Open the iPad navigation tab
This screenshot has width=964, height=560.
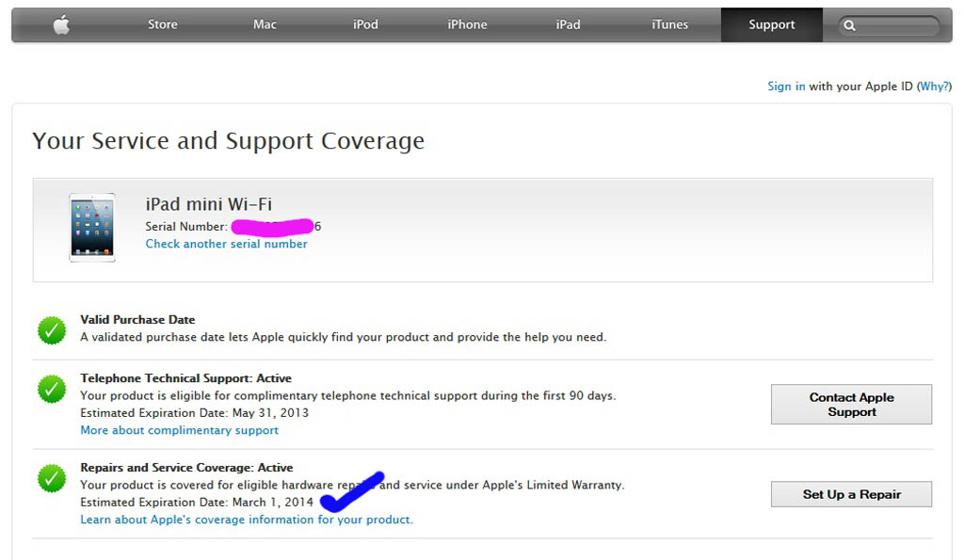tap(568, 24)
